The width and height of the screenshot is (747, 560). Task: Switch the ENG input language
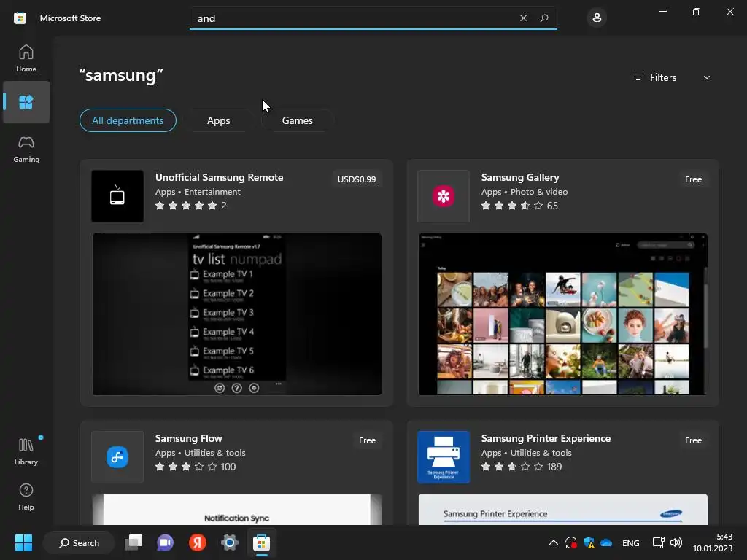[x=631, y=542]
